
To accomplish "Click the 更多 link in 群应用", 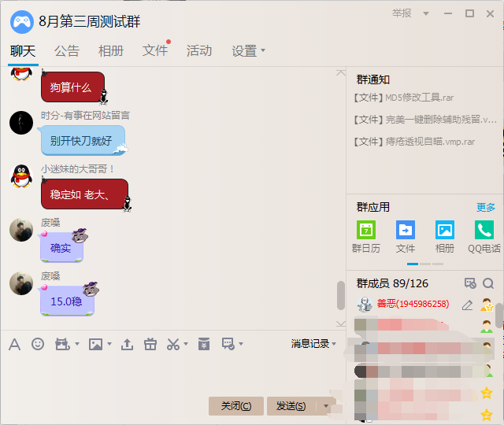I will 486,208.
